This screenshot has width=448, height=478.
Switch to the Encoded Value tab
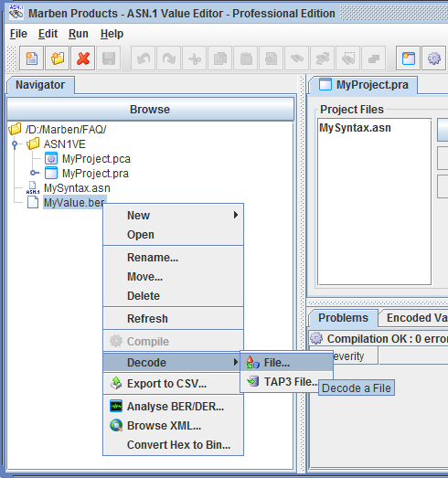pos(414,318)
